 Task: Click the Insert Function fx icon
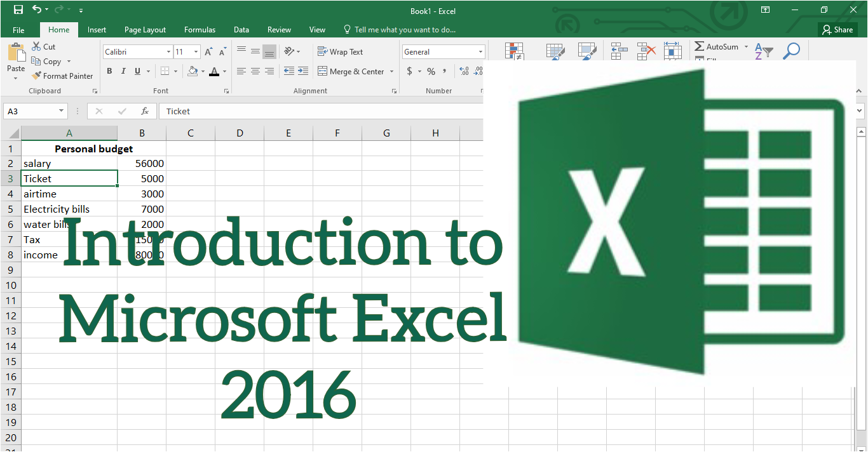145,111
